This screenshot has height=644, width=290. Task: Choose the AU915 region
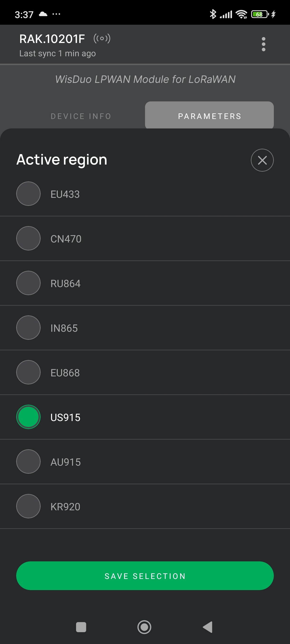(28, 461)
